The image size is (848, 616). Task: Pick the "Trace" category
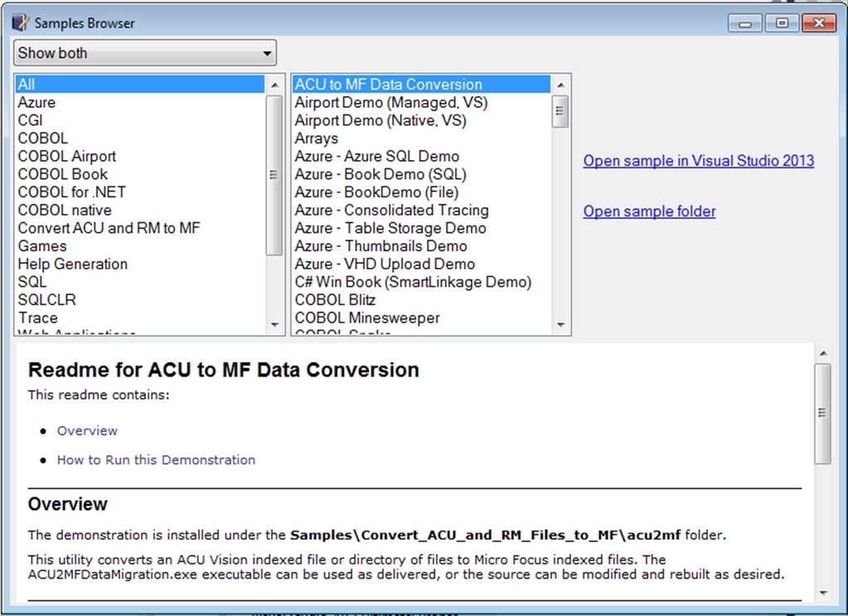click(140, 318)
